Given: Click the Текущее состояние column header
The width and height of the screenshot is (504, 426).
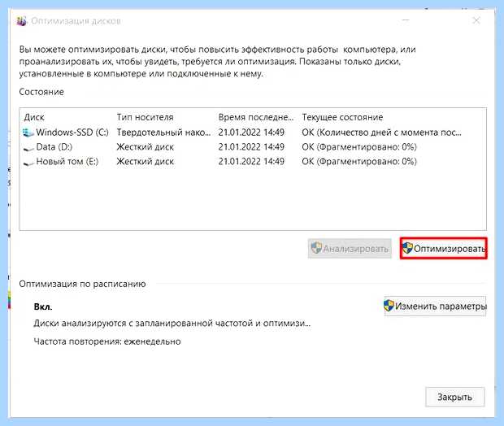Looking at the screenshot, I should point(342,117).
